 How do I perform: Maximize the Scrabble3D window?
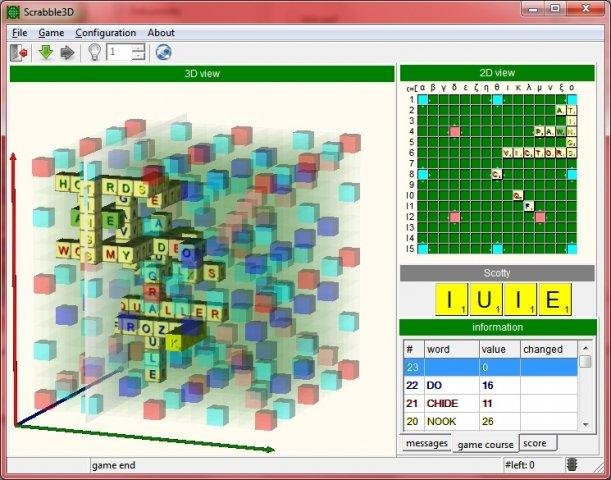(555, 8)
